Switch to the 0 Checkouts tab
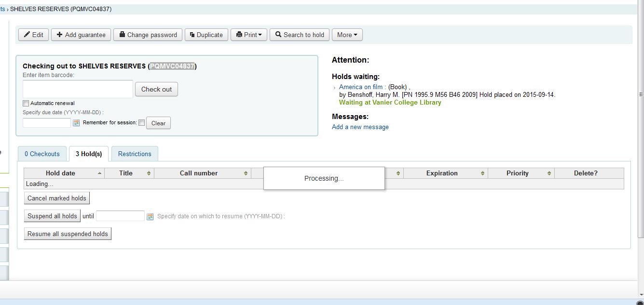The height and width of the screenshot is (305, 644). click(x=42, y=154)
